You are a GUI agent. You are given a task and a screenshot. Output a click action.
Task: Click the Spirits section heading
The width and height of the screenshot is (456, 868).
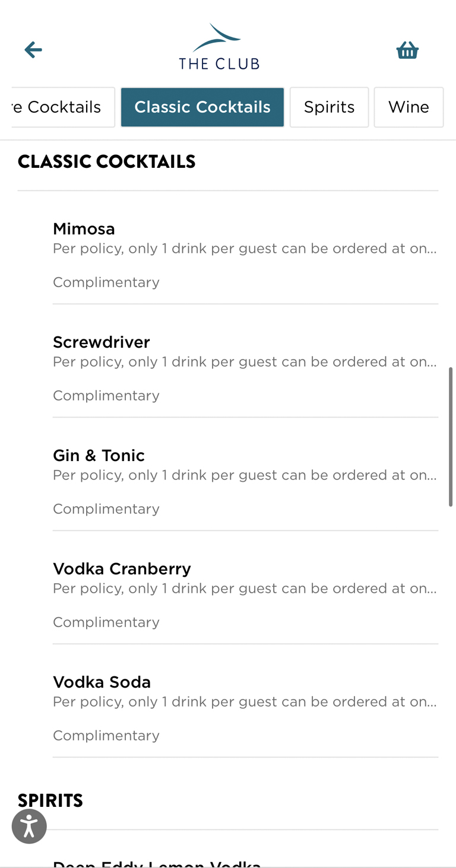pyautogui.click(x=50, y=800)
